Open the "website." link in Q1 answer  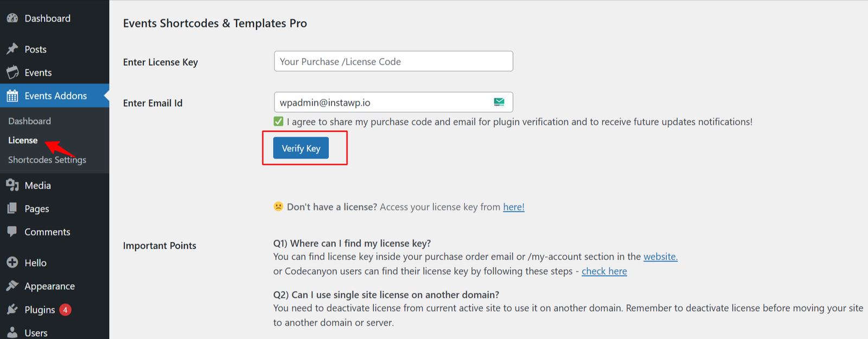660,257
